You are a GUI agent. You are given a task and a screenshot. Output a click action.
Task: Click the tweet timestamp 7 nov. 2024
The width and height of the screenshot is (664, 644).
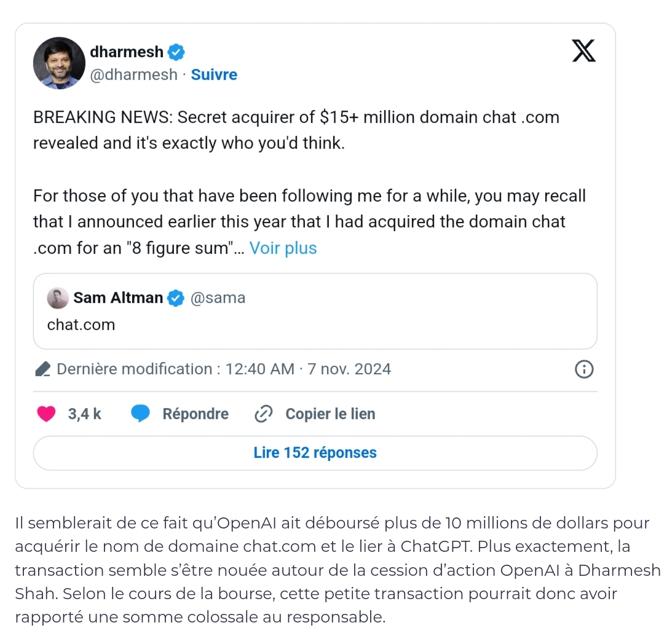coord(349,369)
